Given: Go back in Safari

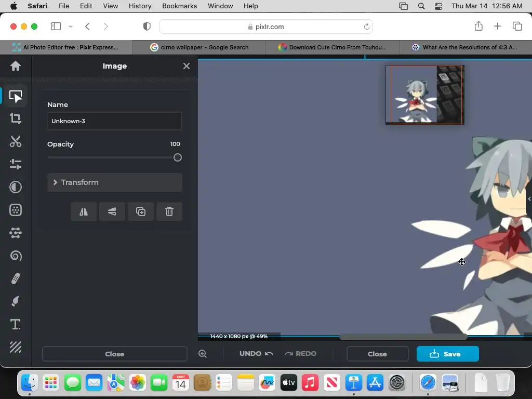Looking at the screenshot, I should point(87,26).
